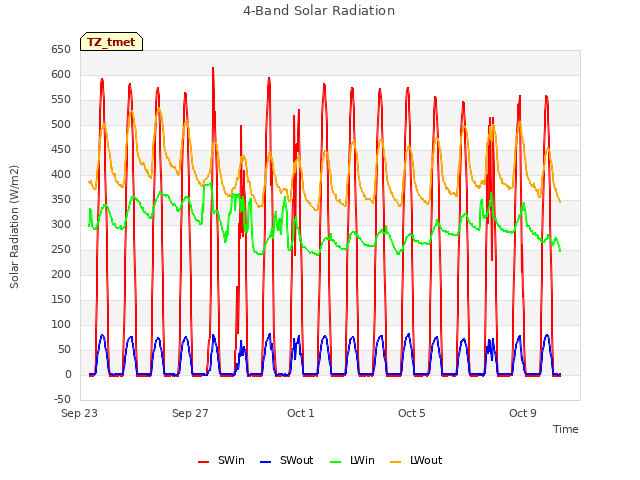
Task: Click the Oct 1 x-axis tick label
Action: [301, 413]
